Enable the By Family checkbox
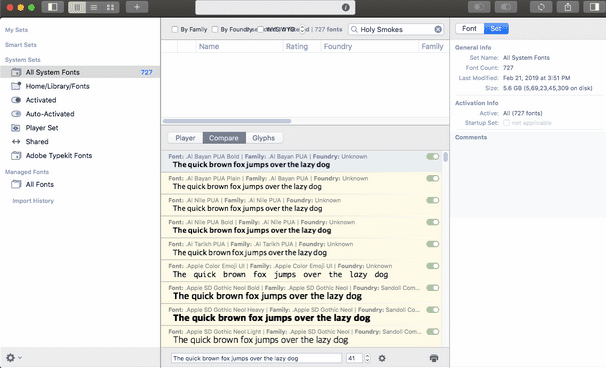This screenshot has height=368, width=606. 175,29
